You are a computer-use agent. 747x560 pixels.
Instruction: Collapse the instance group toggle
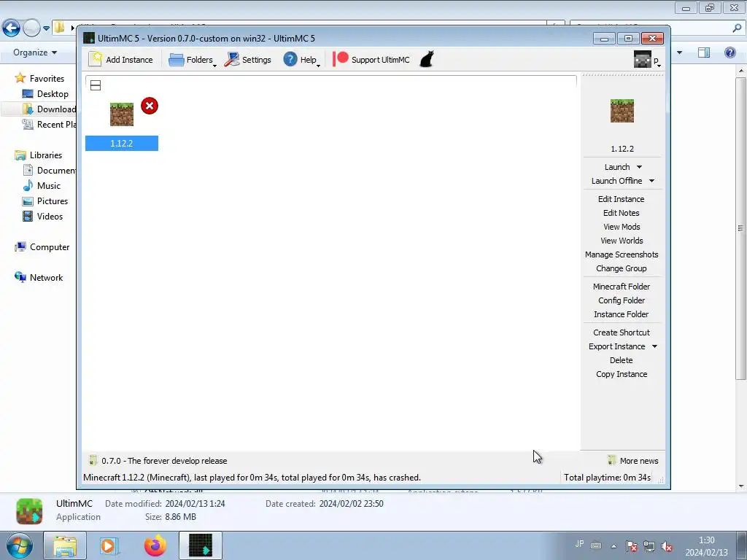click(x=96, y=85)
